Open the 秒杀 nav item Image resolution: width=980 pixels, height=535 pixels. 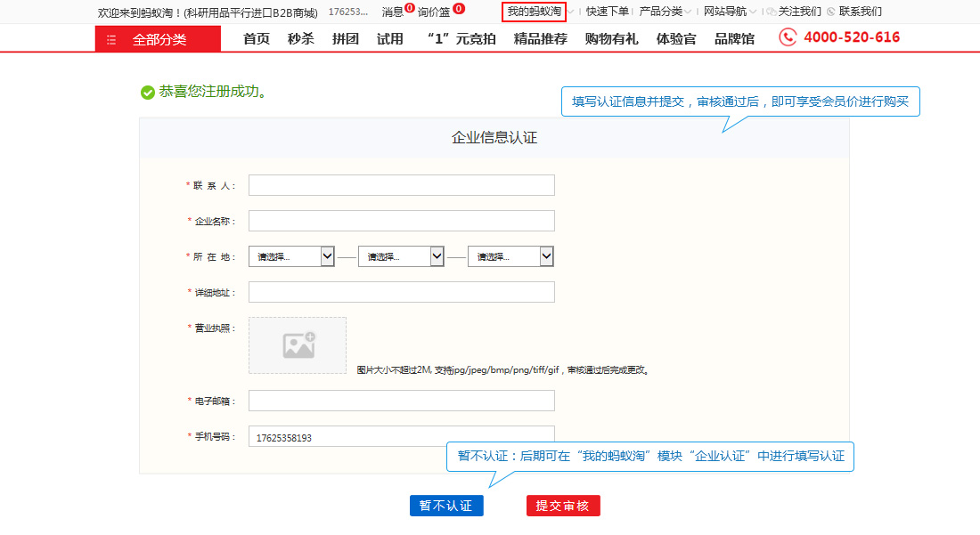(300, 38)
